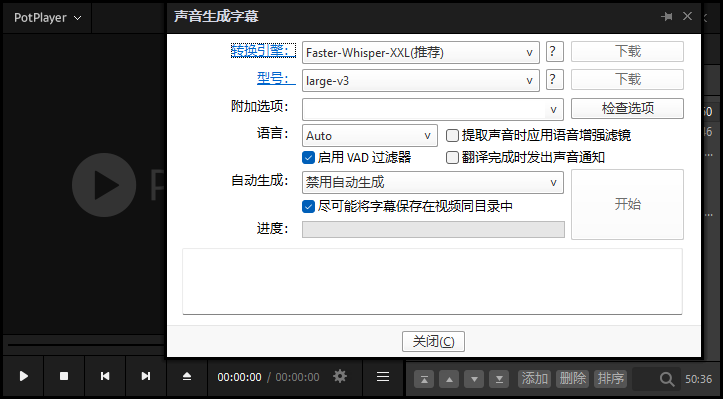
Task: Click download button for the model
Action: tap(627, 79)
